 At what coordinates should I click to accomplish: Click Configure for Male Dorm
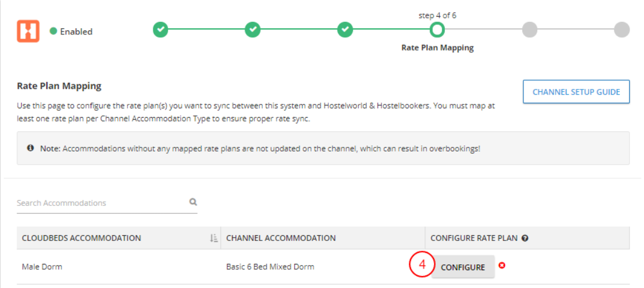click(x=463, y=267)
